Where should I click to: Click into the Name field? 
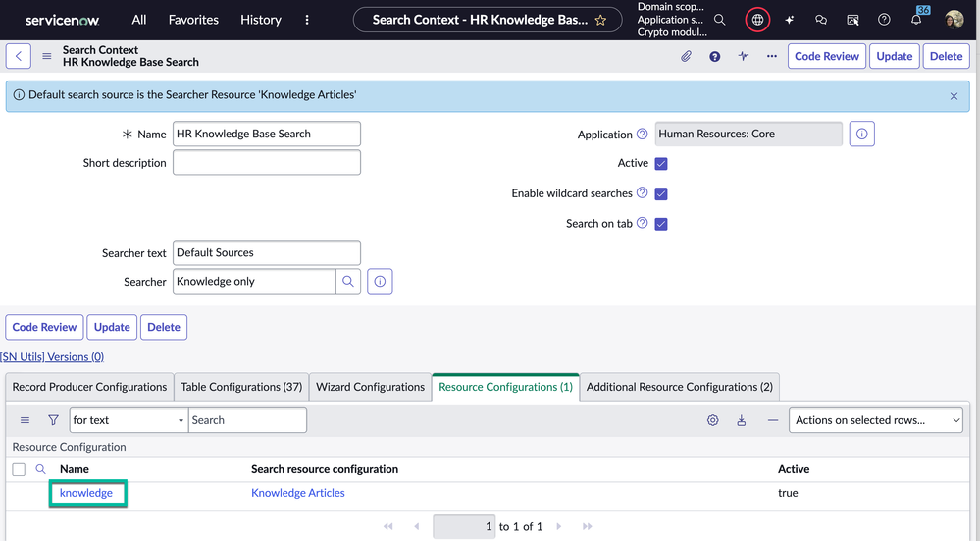(x=267, y=134)
